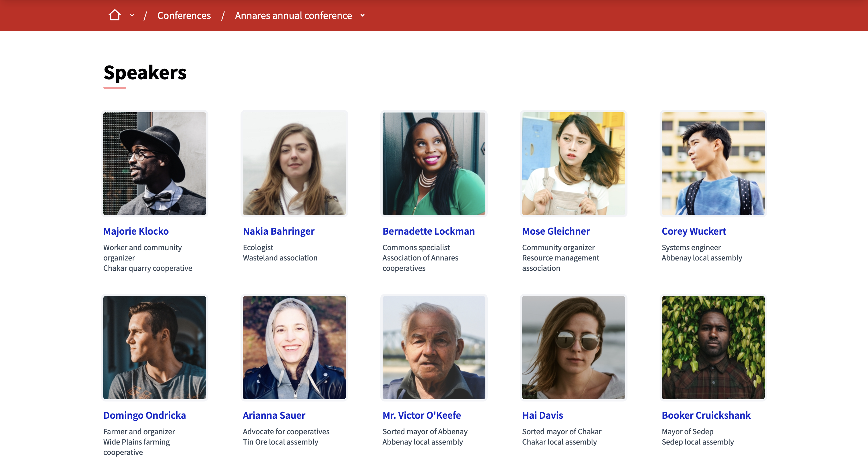The height and width of the screenshot is (475, 868).
Task: Open Arianna Sauer's speaker profile
Action: [x=274, y=415]
